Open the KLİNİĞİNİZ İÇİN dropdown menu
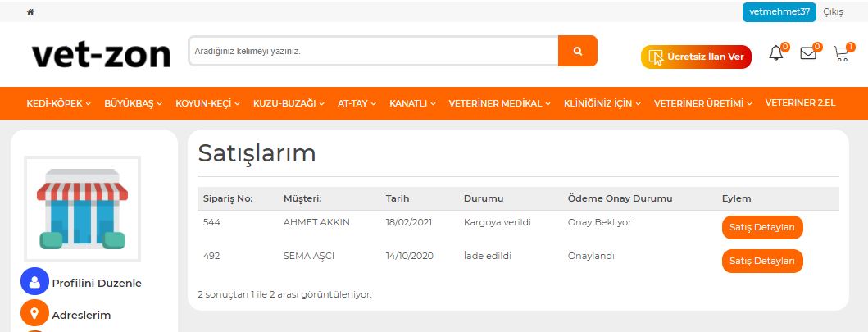The image size is (868, 332). (x=602, y=103)
